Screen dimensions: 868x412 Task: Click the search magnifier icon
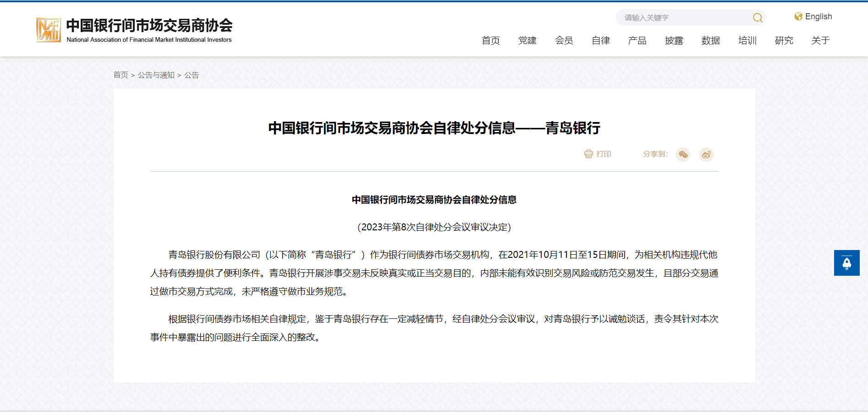click(758, 18)
